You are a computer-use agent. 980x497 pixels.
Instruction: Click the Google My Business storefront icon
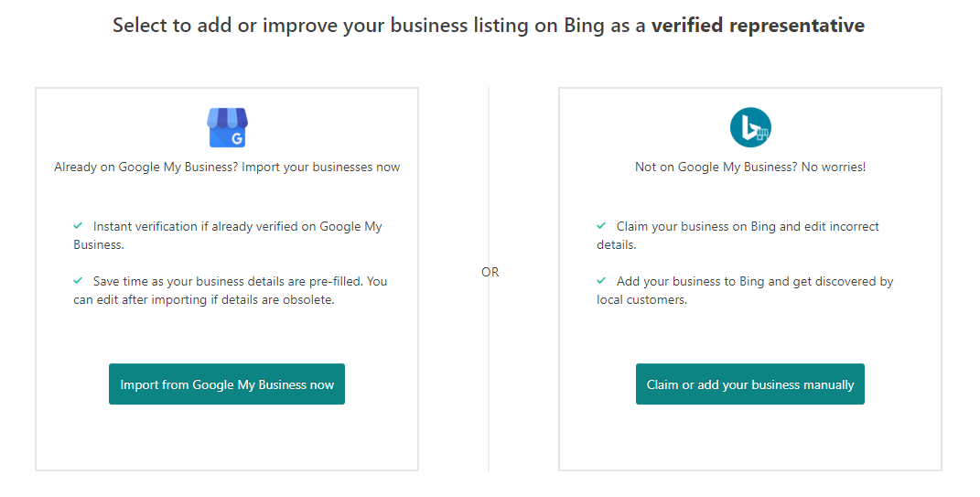pos(227,127)
